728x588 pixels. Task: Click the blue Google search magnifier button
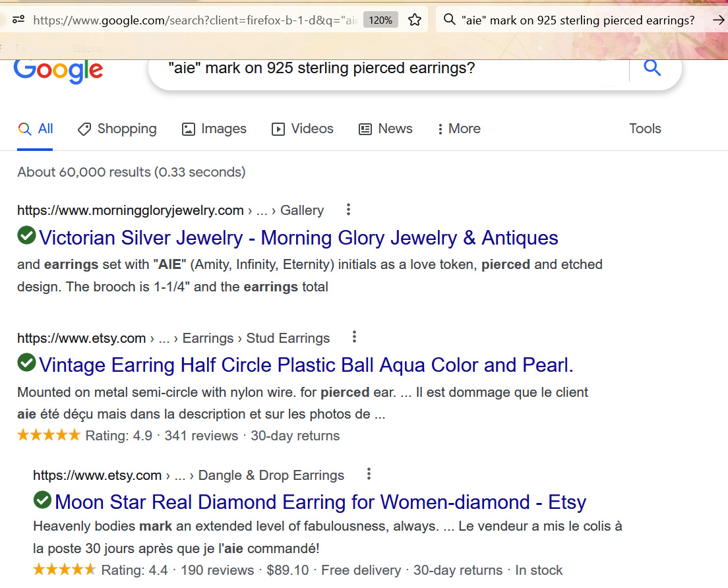coord(652,68)
